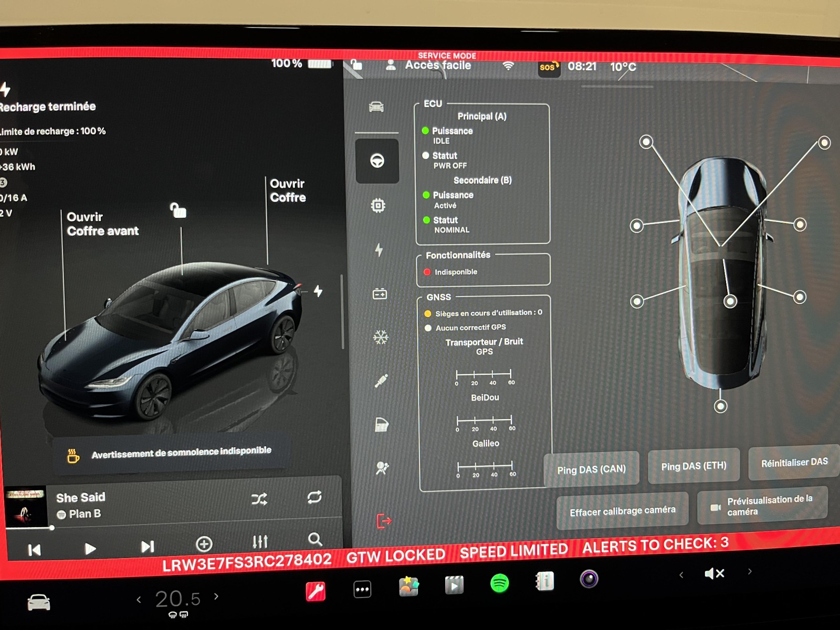Skip to the next track
This screenshot has width=840, height=630.
[x=148, y=547]
